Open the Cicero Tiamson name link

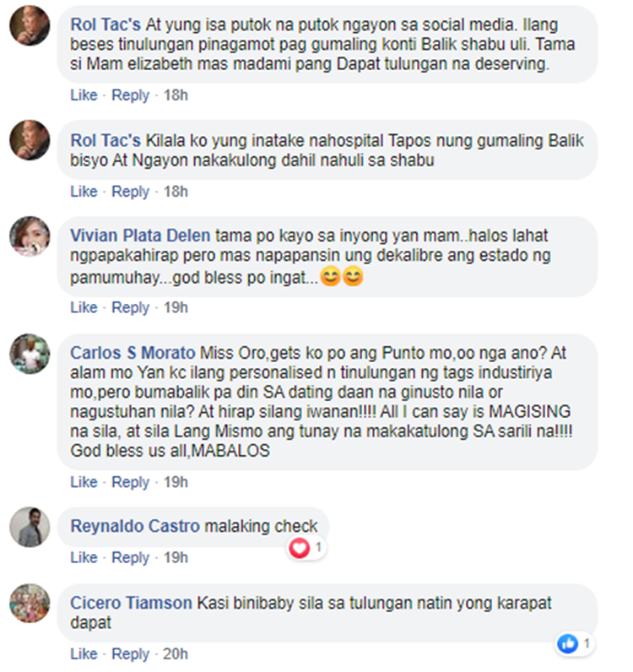click(131, 603)
